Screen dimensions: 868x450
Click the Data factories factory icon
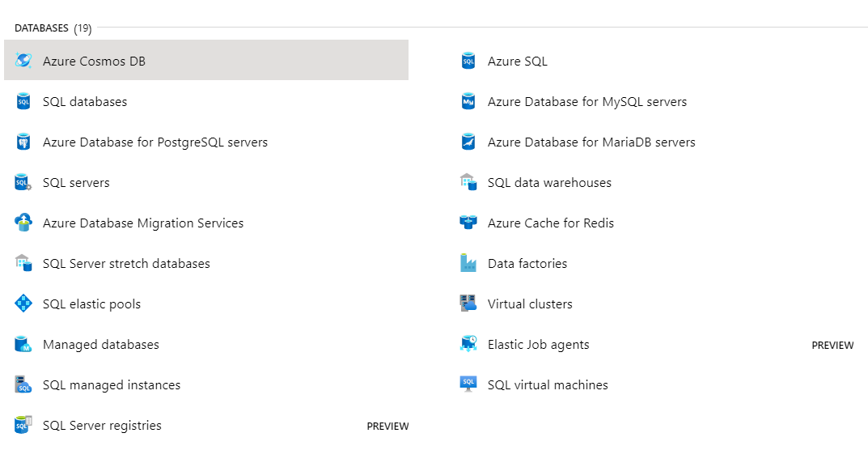click(x=468, y=263)
